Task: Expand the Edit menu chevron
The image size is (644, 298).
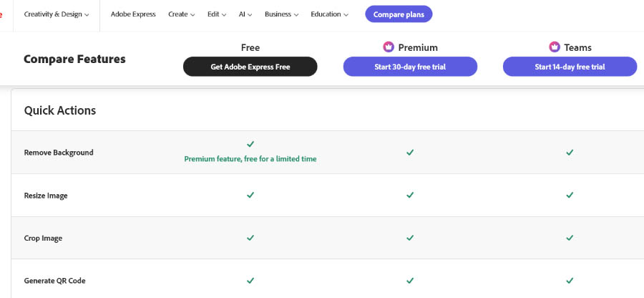Action: point(224,15)
